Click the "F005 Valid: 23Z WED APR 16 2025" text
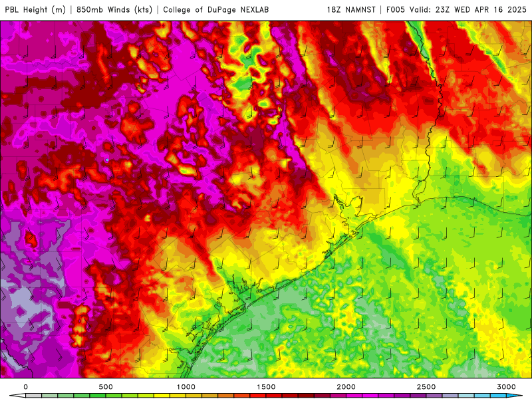This screenshot has height=399, width=532. tap(456, 9)
